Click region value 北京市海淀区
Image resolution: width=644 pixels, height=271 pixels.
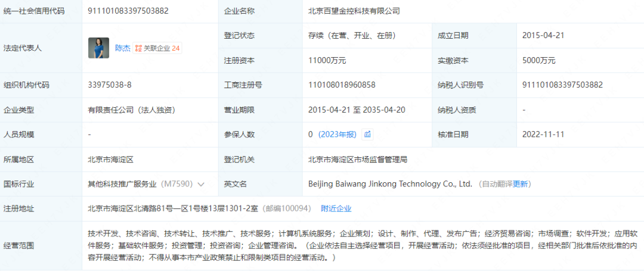tap(110, 160)
